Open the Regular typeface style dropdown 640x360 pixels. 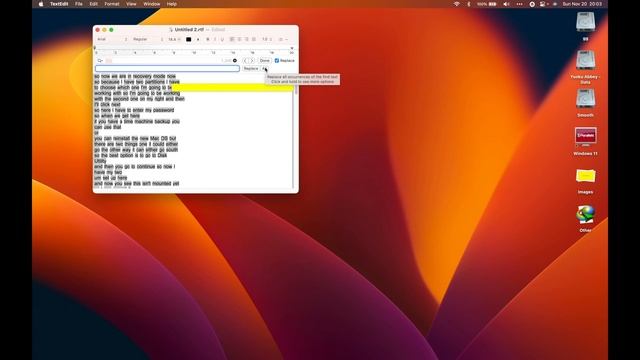click(148, 39)
